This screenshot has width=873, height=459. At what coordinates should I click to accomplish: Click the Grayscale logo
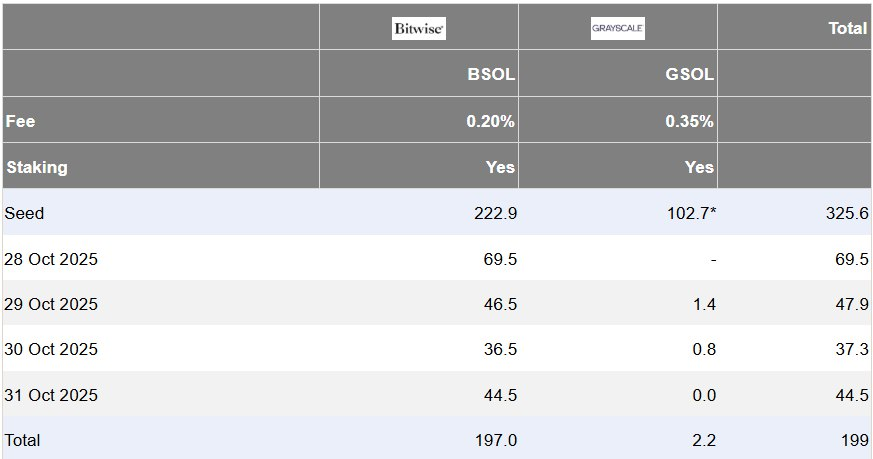(x=617, y=29)
